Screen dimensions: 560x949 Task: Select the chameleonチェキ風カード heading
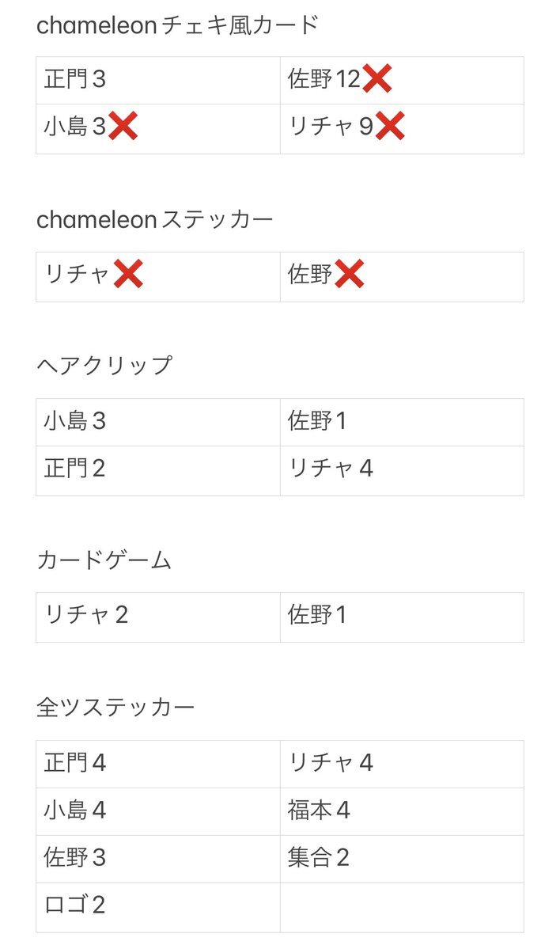tap(177, 25)
